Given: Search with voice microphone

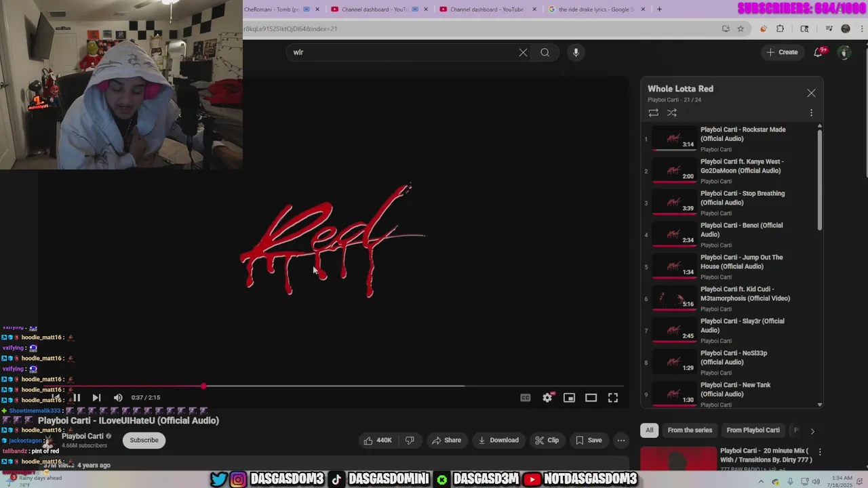Looking at the screenshot, I should point(576,52).
